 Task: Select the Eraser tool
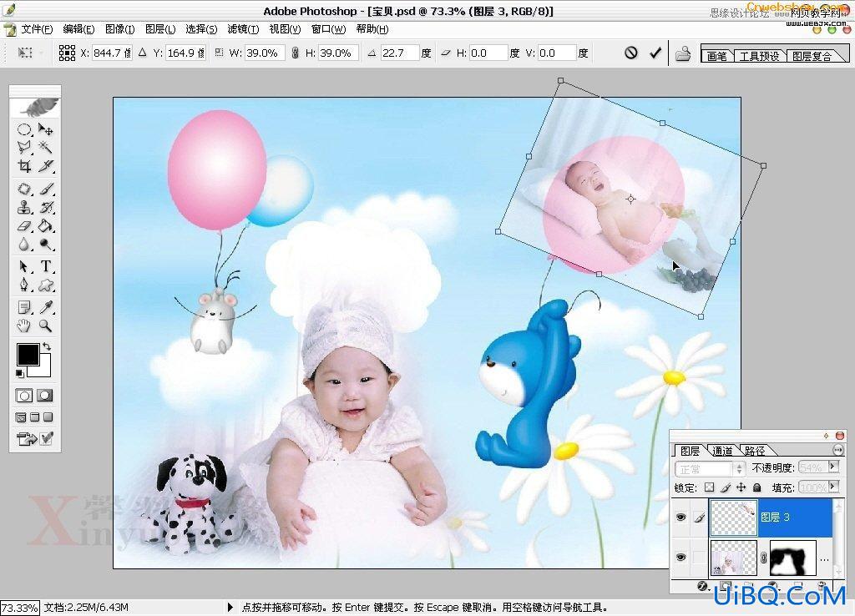pyautogui.click(x=23, y=225)
